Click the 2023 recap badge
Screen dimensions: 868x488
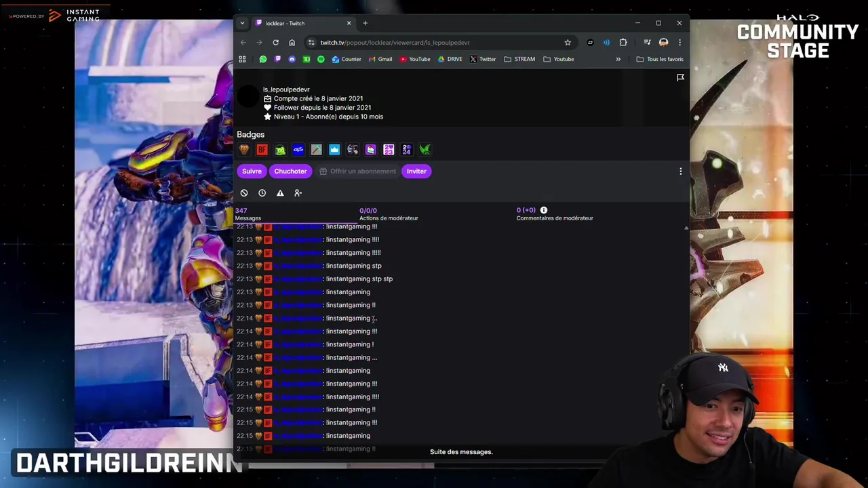pos(389,150)
